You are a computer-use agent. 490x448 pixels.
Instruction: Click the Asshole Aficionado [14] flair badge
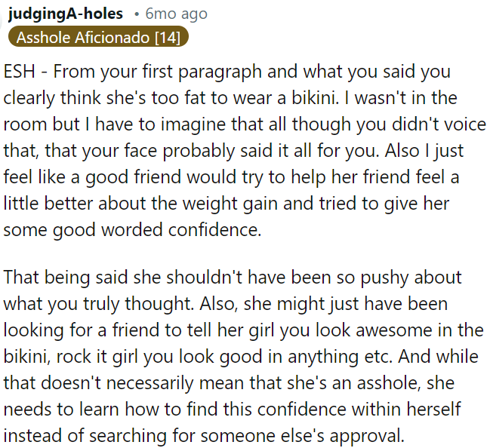tap(97, 36)
